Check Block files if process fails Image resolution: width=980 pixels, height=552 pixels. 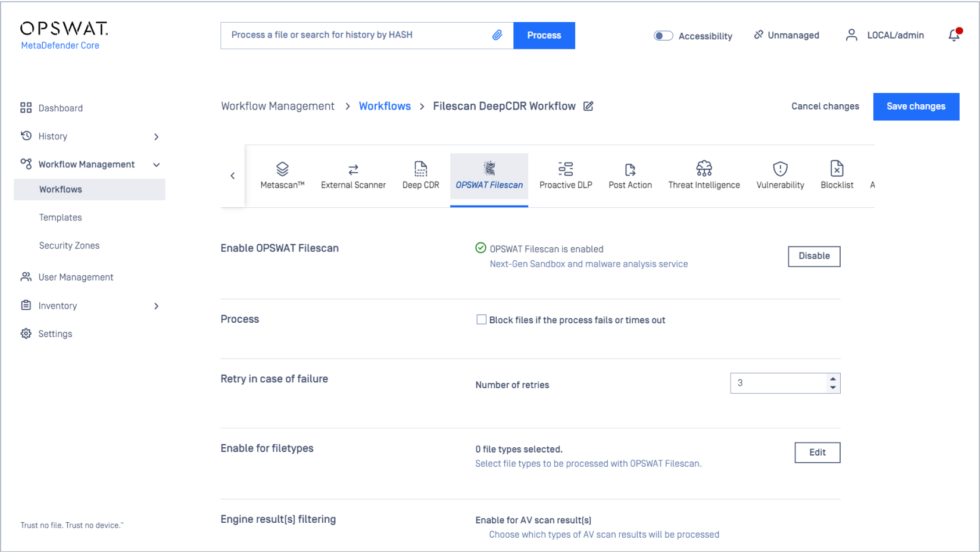click(481, 320)
